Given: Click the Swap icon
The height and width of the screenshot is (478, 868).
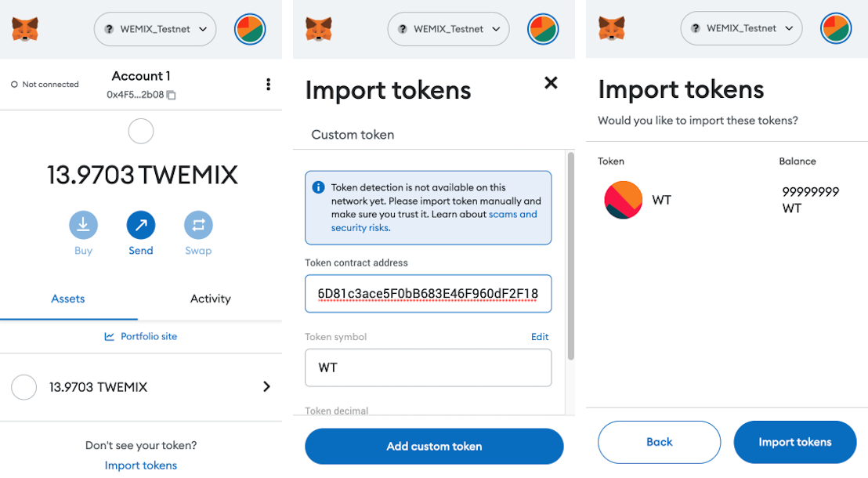Looking at the screenshot, I should pos(198,226).
